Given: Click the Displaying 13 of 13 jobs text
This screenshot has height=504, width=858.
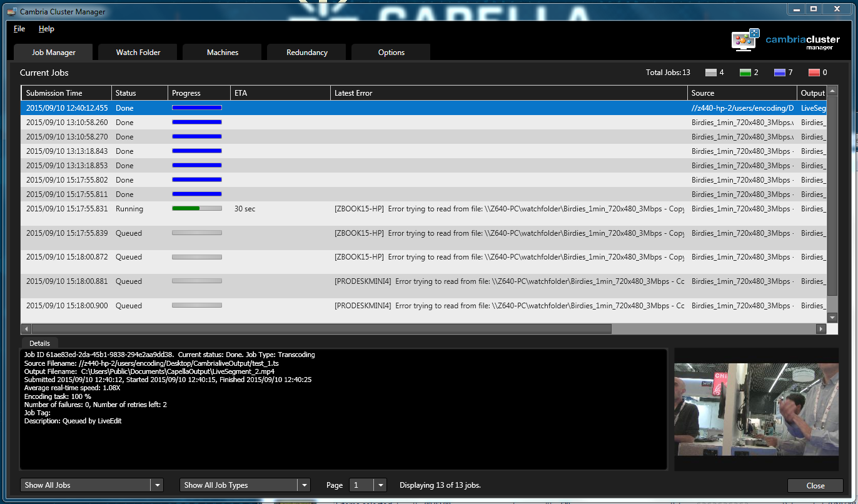Looking at the screenshot, I should [x=440, y=485].
